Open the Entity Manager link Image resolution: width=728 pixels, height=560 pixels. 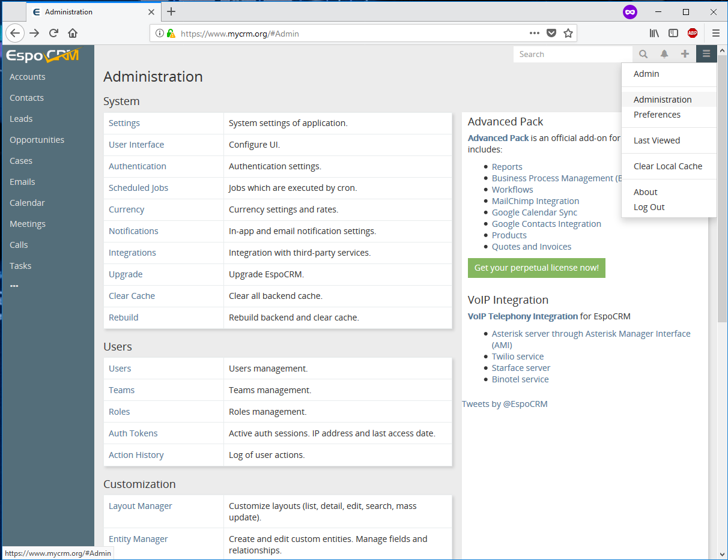tap(138, 539)
